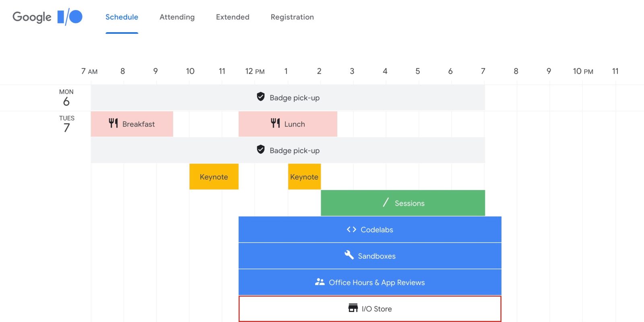
Task: Select the afternoon Keynote block at 1
Action: pos(304,177)
